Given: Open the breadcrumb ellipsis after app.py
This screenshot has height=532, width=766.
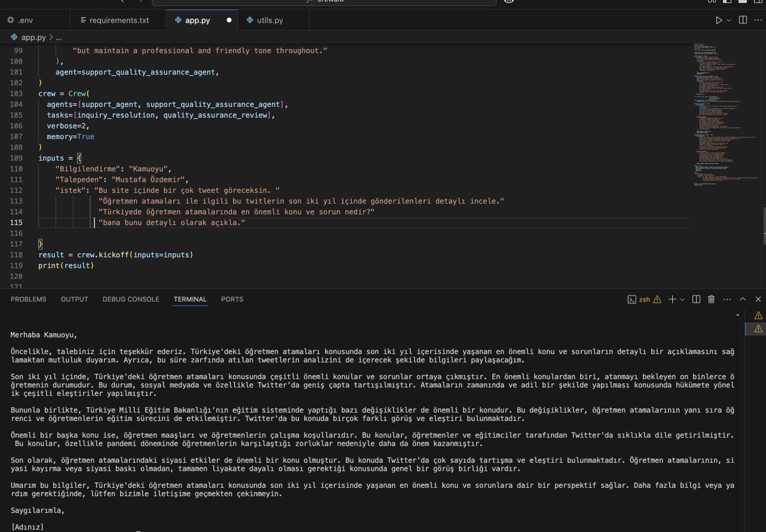Looking at the screenshot, I should pyautogui.click(x=59, y=38).
